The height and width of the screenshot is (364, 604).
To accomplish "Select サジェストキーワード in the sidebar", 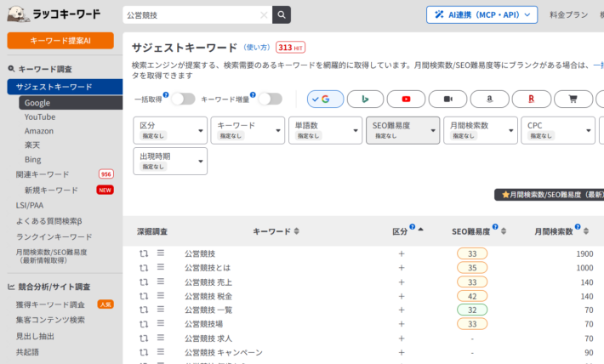I will (65, 87).
